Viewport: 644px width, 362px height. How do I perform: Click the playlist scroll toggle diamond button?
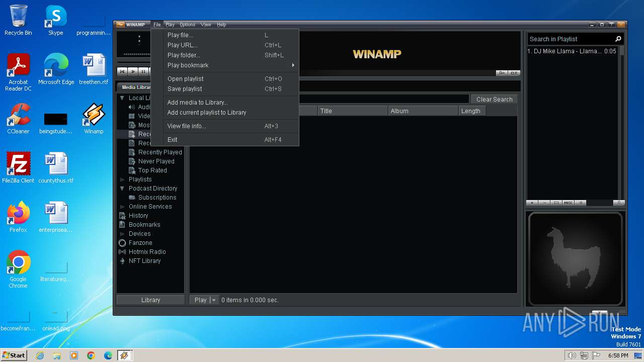pos(619,203)
